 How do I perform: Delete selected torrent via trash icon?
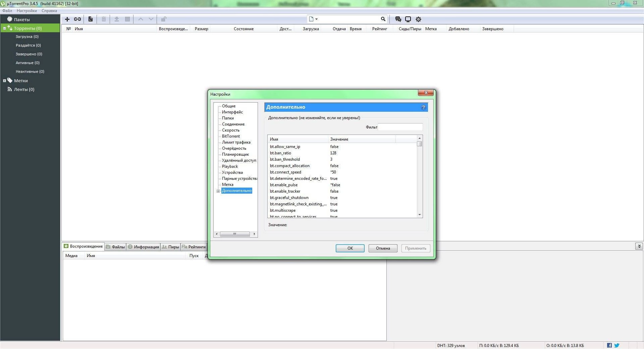(104, 19)
